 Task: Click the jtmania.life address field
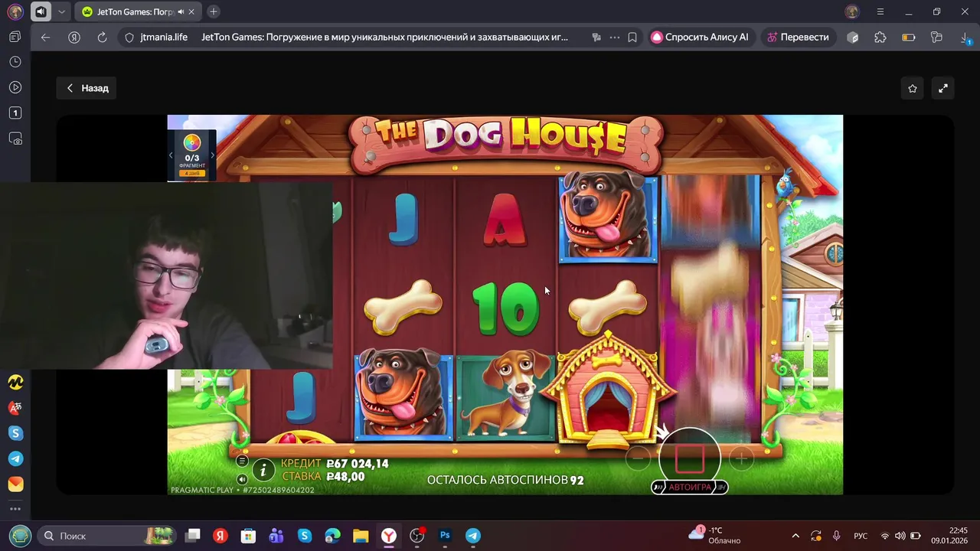tap(164, 37)
